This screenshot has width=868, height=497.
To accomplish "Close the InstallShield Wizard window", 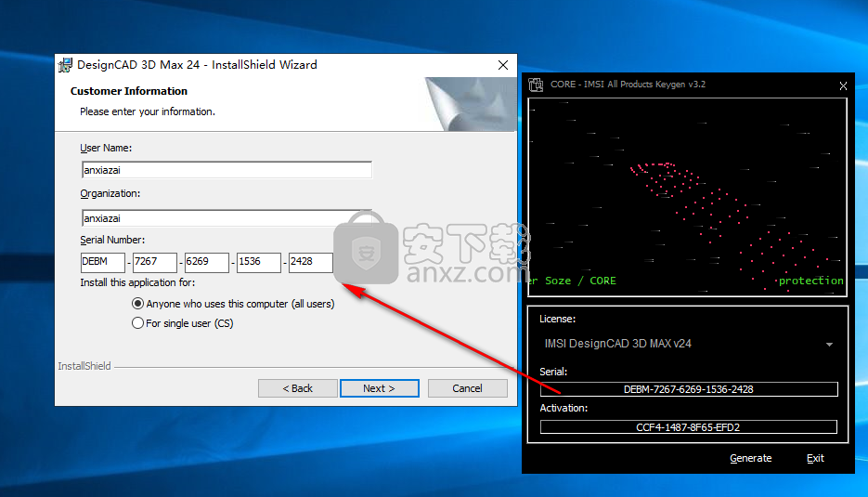I will 502,65.
